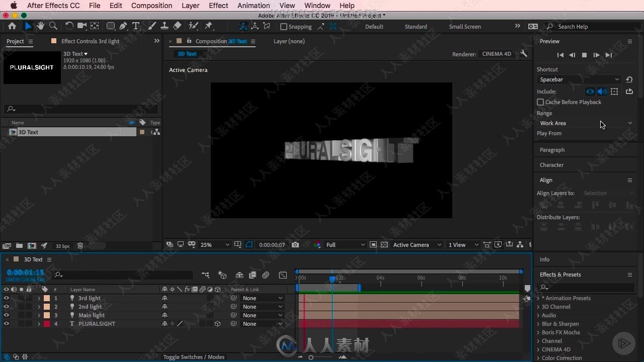Viewport: 644px width, 362px height.
Task: Expand the PLURALSIGHT layer properties
Action: click(x=39, y=324)
